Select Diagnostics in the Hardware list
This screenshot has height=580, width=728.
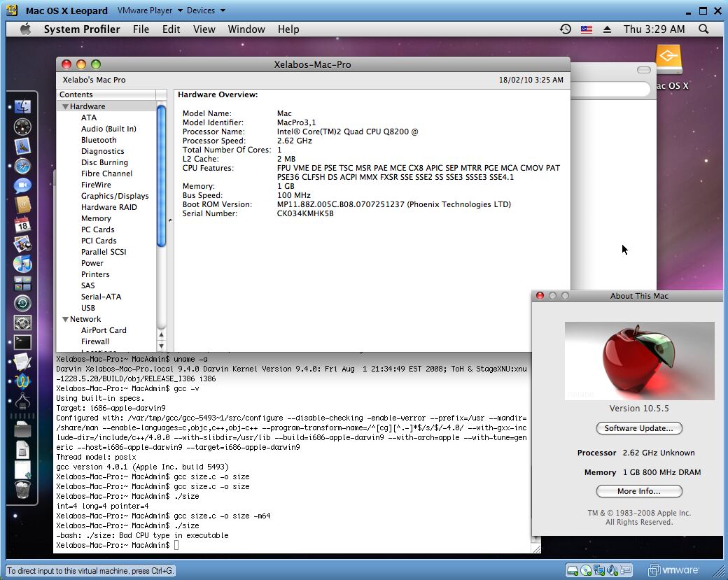click(x=103, y=151)
